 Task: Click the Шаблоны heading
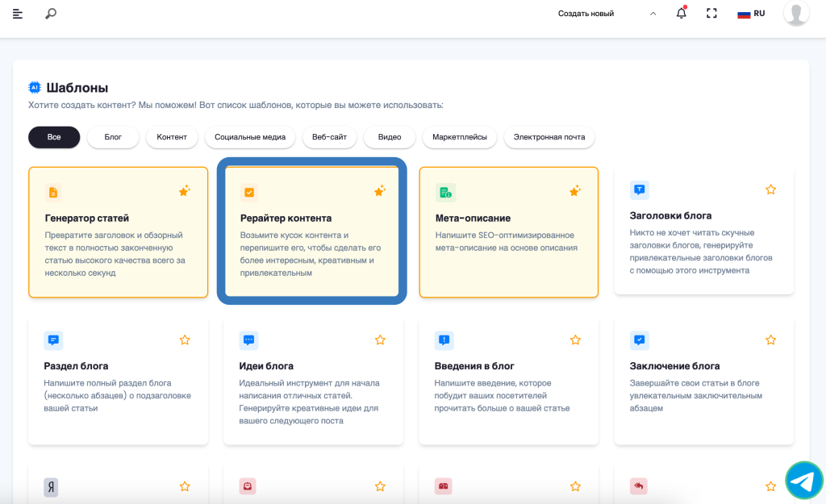pyautogui.click(x=77, y=87)
